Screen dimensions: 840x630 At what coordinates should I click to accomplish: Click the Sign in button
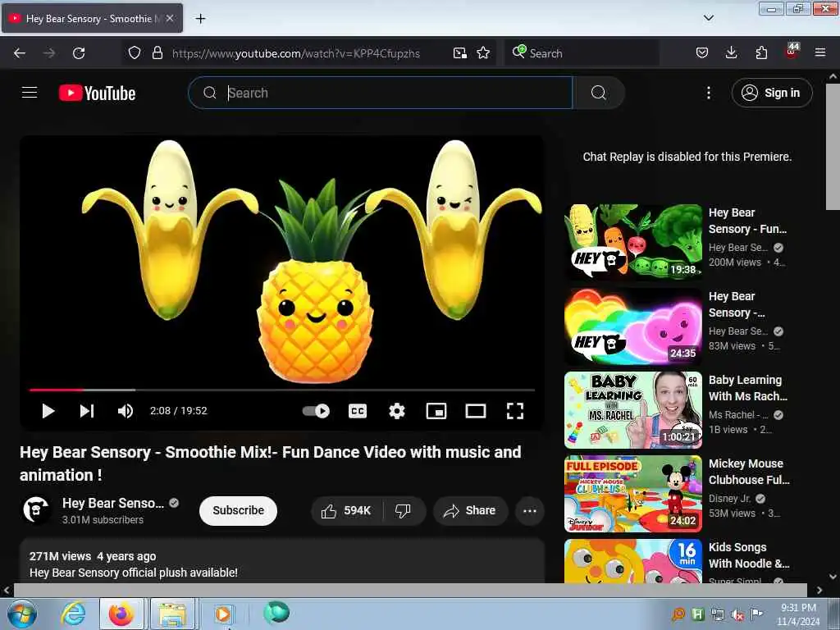point(772,93)
